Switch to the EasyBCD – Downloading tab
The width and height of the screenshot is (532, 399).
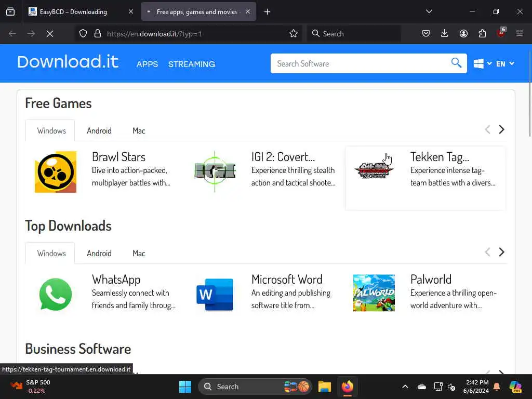pyautogui.click(x=81, y=12)
